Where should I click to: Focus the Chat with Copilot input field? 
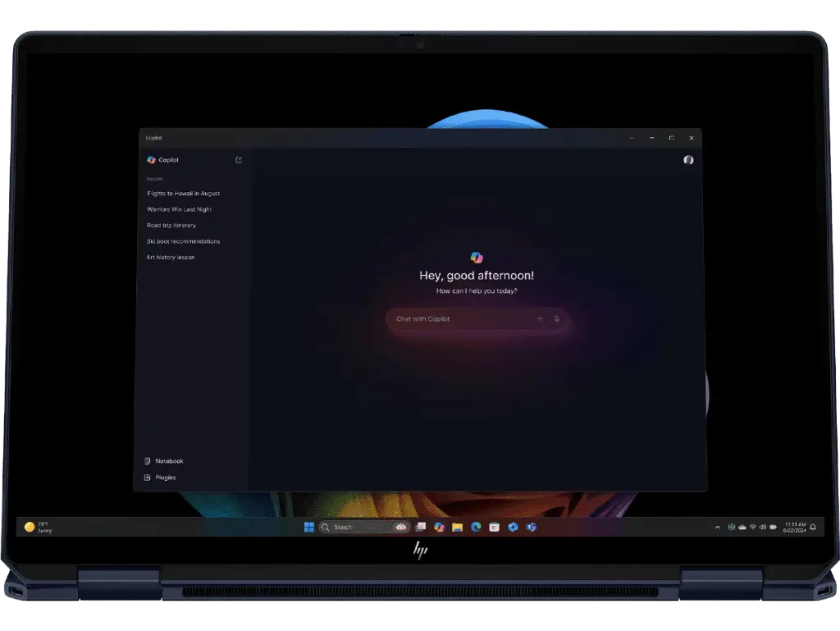[477, 318]
